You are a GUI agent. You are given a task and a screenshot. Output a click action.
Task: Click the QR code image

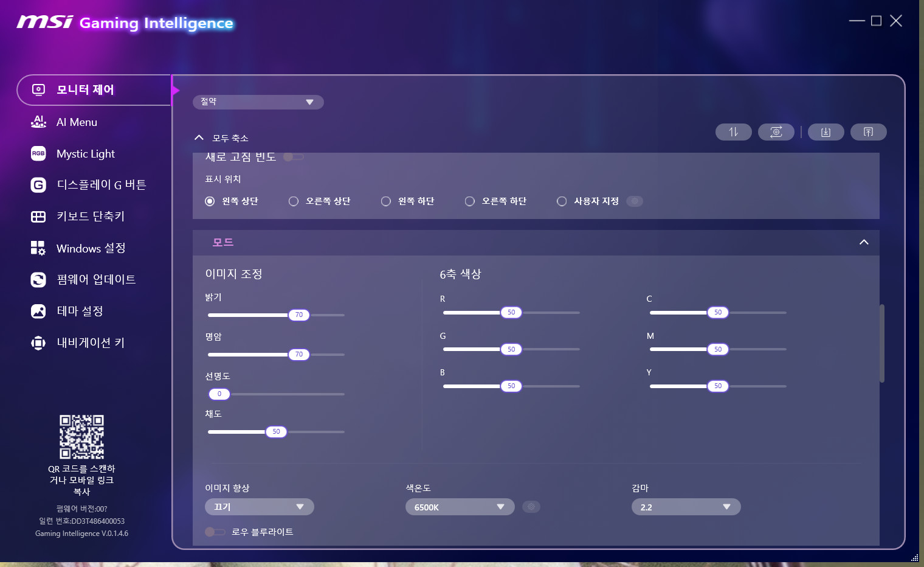82,437
